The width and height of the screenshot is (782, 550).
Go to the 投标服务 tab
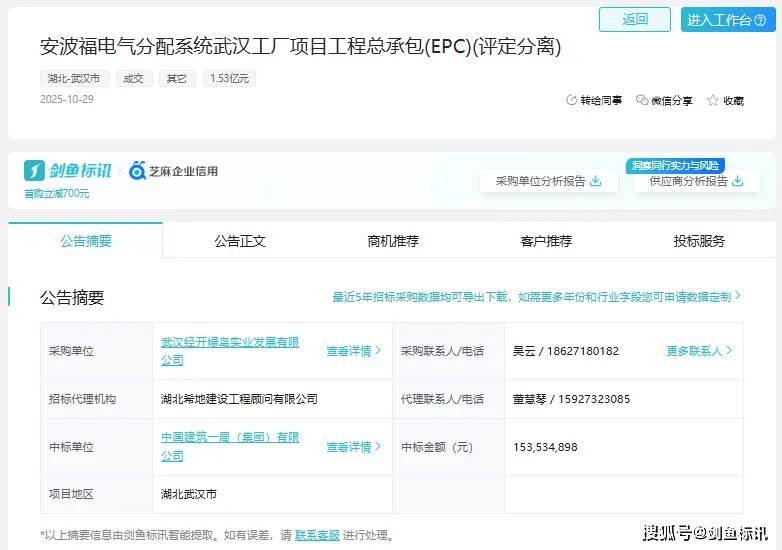[699, 241]
